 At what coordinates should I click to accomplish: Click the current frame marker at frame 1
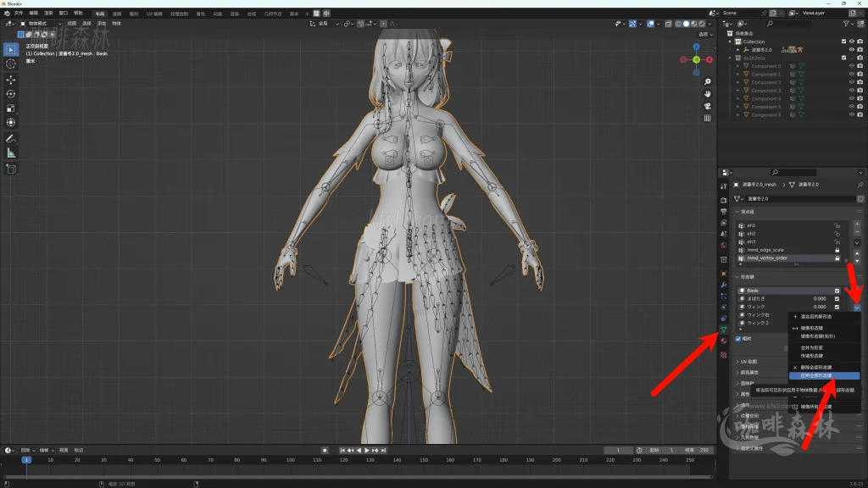click(x=26, y=460)
